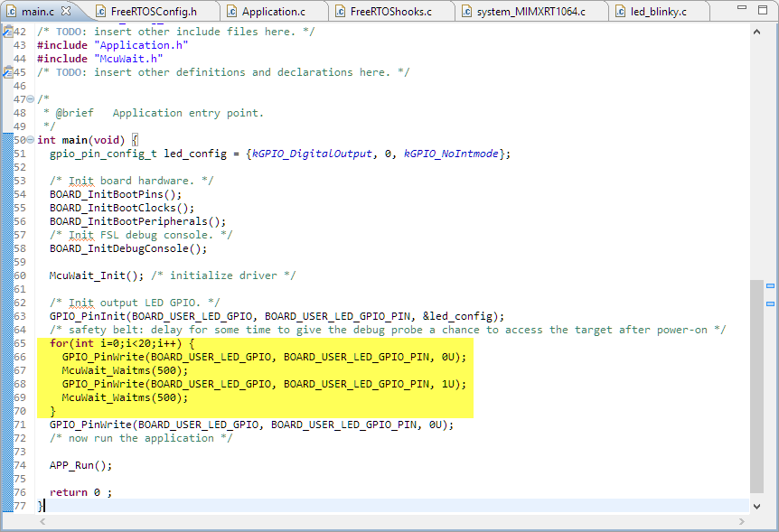
Task: Click the vertical scrollbar down arrow
Action: (x=756, y=506)
